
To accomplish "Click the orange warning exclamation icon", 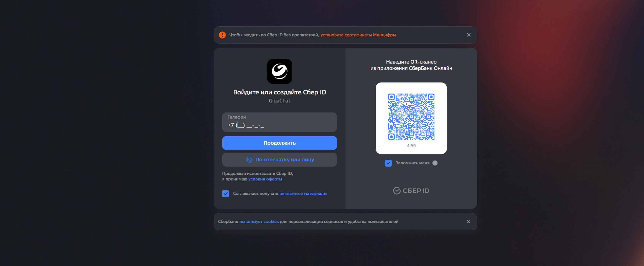I will (222, 35).
